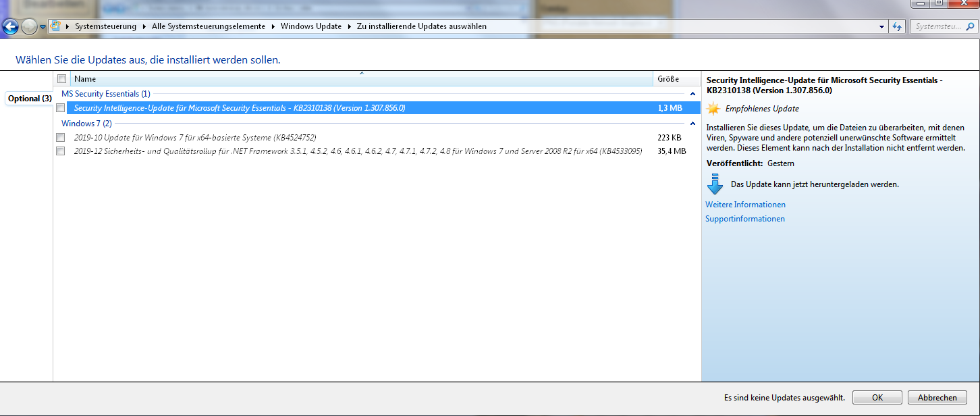Click MS Security Essentials (1) group label
980x416 pixels.
(x=106, y=94)
